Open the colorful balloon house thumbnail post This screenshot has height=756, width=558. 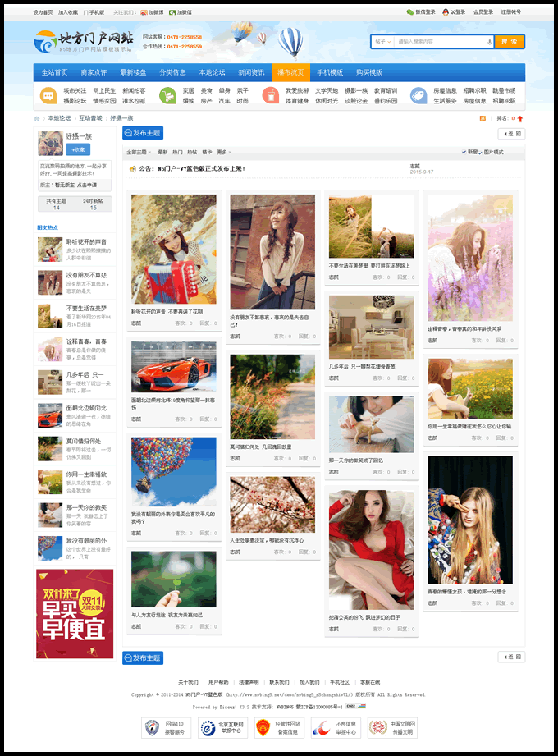[x=173, y=471]
